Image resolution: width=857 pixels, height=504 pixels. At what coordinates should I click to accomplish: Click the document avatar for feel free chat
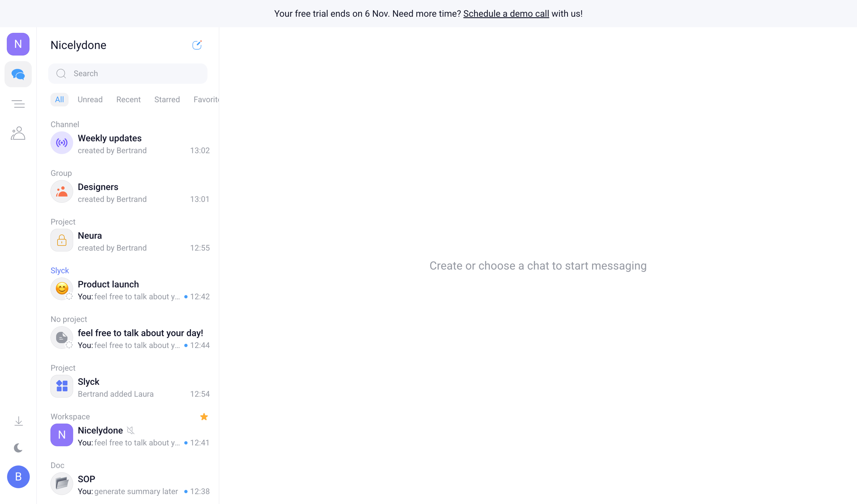tap(62, 338)
